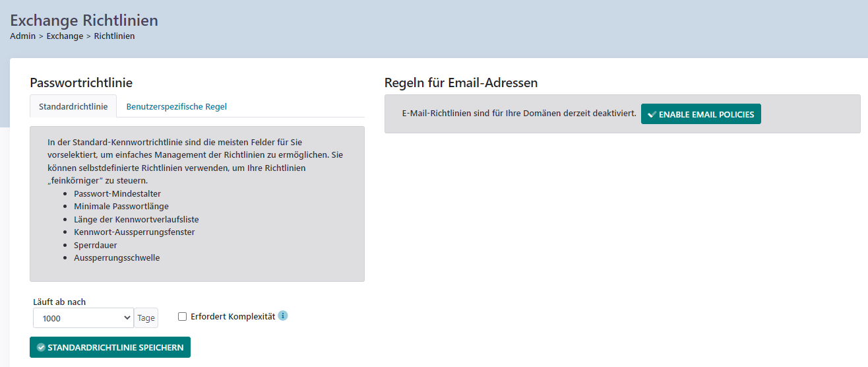This screenshot has width=868, height=367.
Task: Click the E-Mail-Richtlinien deaktiviert notice text
Action: (519, 114)
